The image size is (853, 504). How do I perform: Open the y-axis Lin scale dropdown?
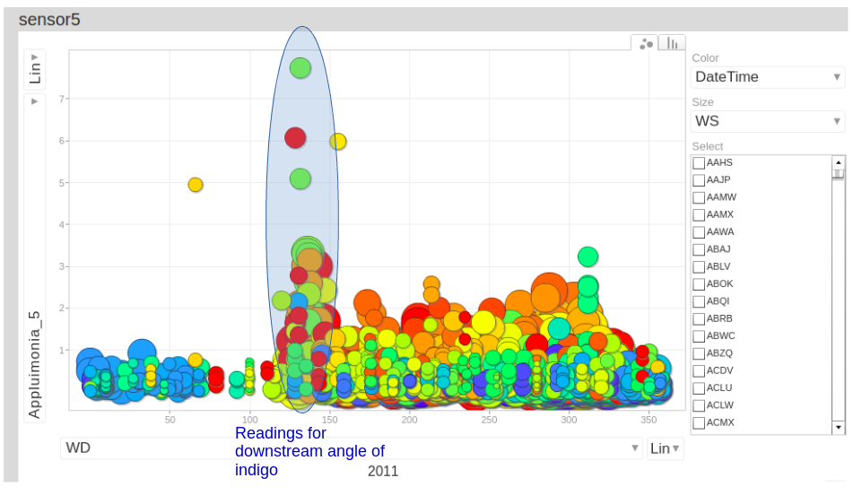[35, 69]
